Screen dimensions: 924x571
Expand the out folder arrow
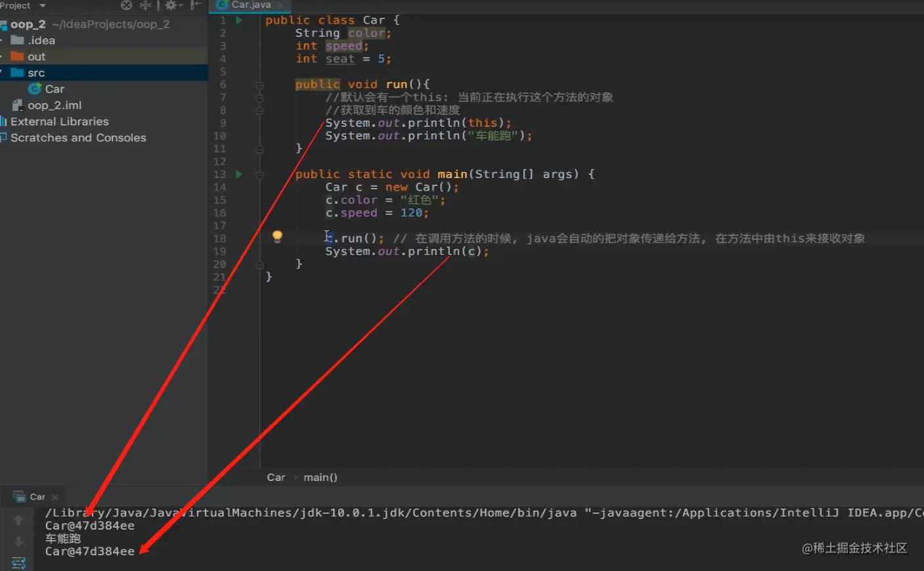pos(2,57)
